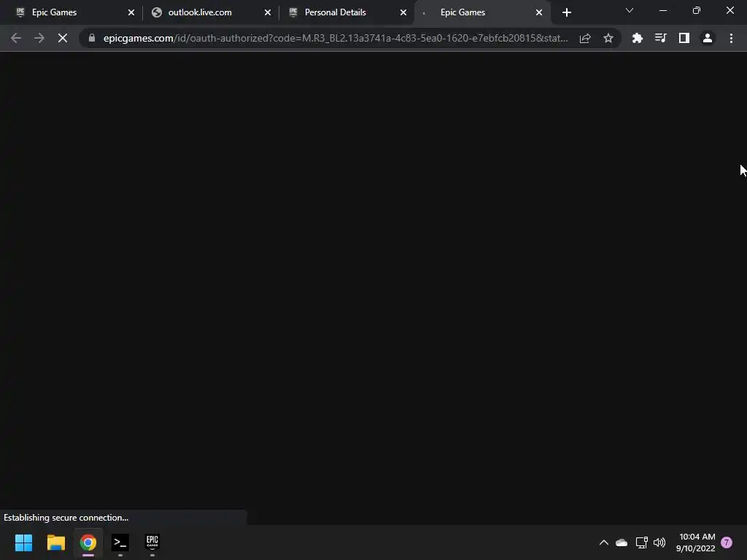Open Chrome extensions puzzle menu

(x=637, y=38)
